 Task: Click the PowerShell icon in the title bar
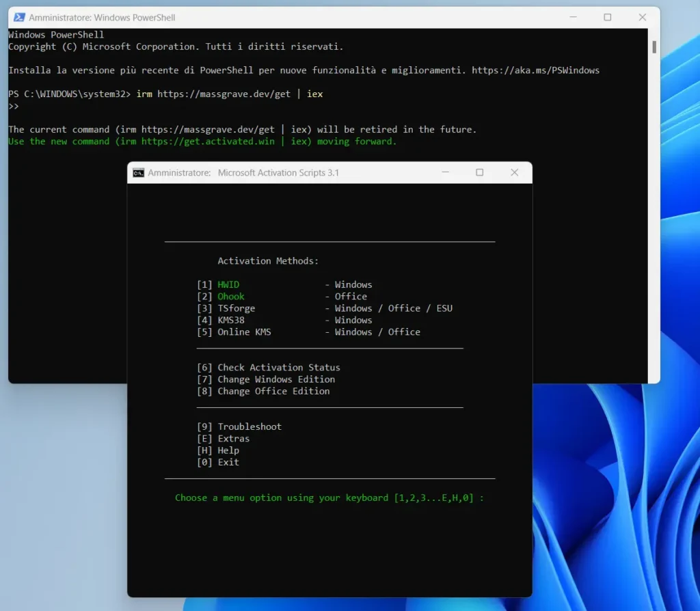(18, 17)
